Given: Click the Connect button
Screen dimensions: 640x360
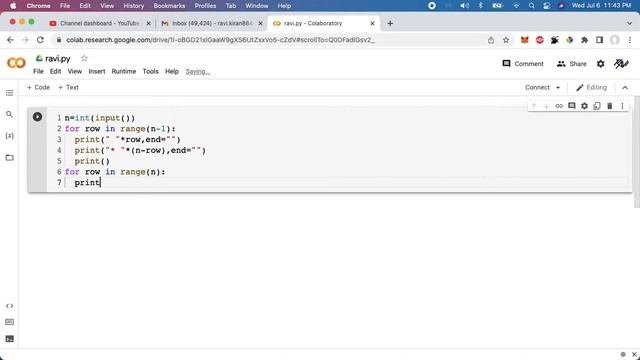Looking at the screenshot, I should pos(537,87).
